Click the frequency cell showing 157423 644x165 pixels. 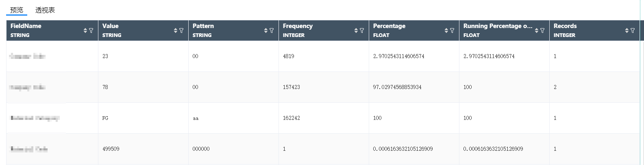292,87
